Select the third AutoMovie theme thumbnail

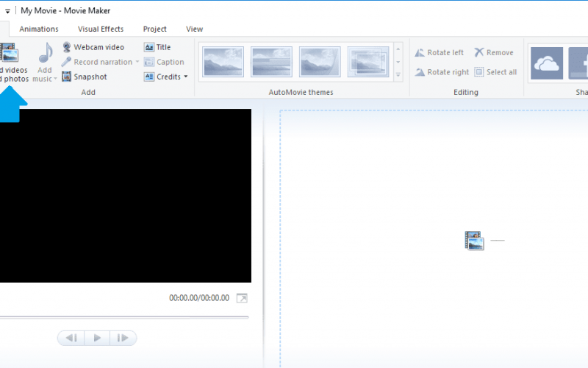point(320,62)
